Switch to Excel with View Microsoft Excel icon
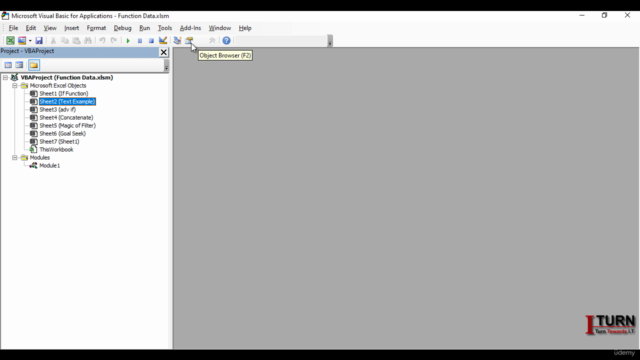 pos(10,40)
